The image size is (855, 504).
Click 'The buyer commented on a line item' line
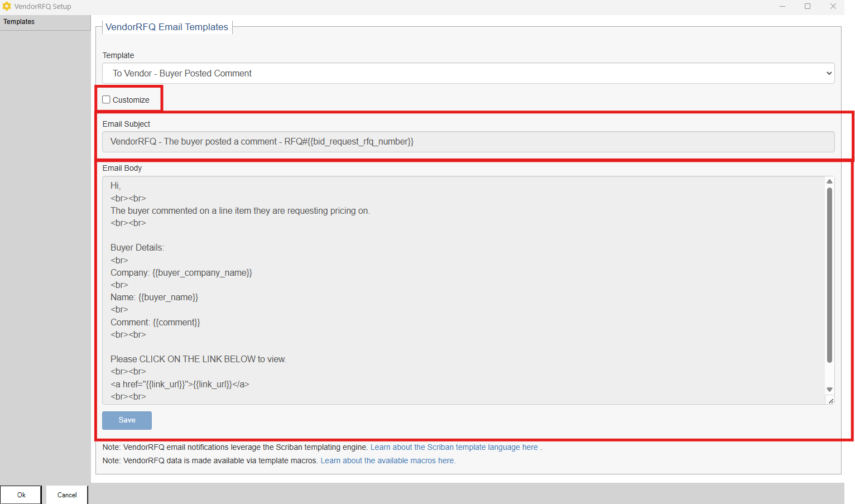point(240,210)
